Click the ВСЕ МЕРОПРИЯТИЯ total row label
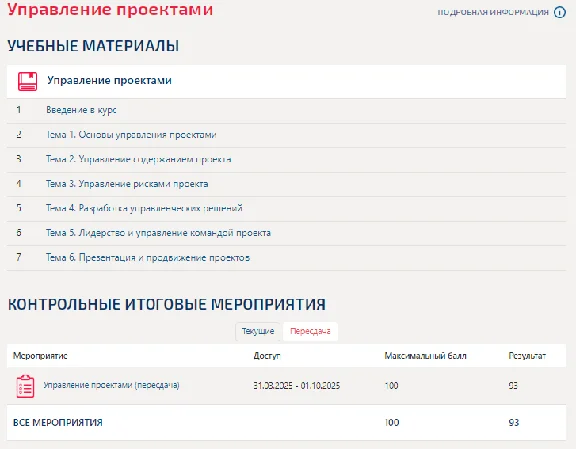 [x=58, y=423]
